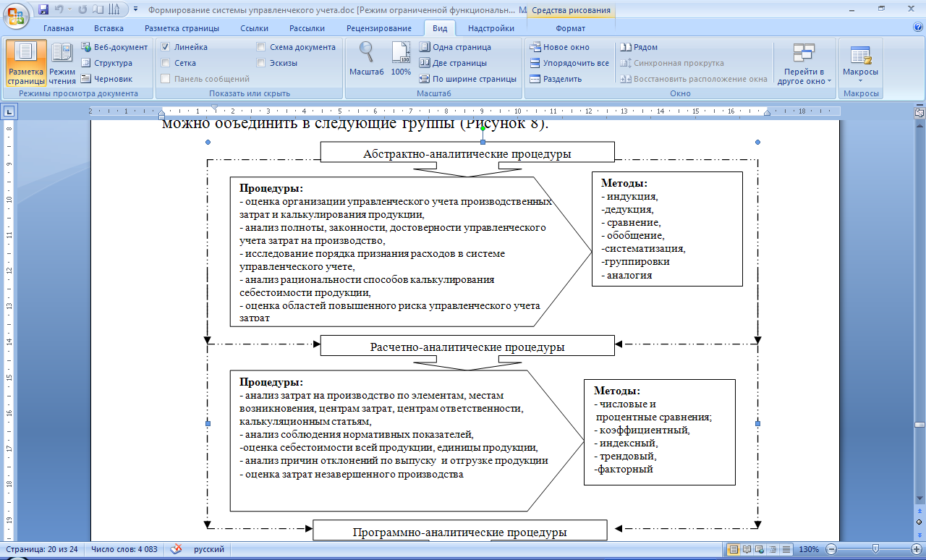The height and width of the screenshot is (560, 926).
Task: Open the Ссылки tab
Action: coord(255,28)
